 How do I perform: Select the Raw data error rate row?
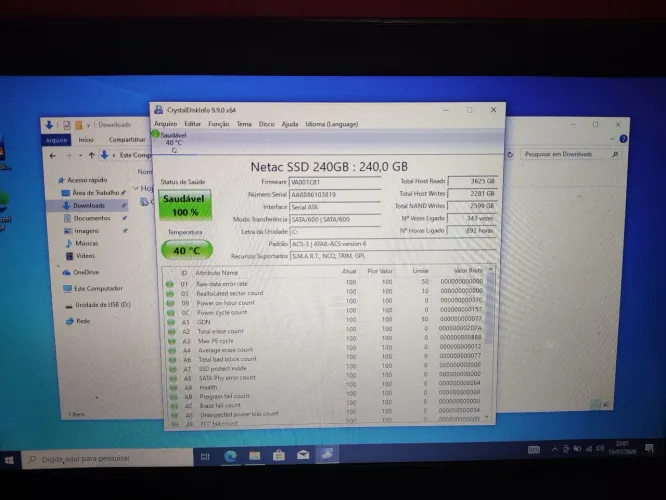(325, 282)
